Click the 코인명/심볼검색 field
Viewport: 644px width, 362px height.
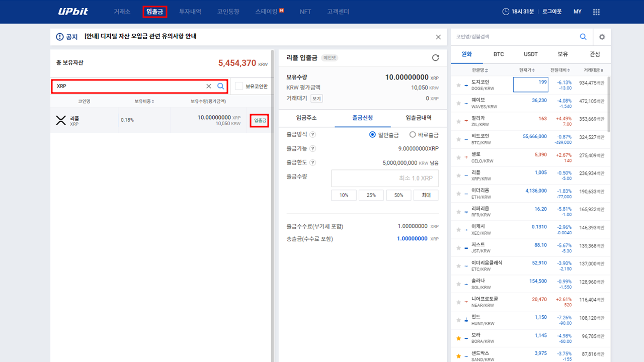pyautogui.click(x=514, y=37)
